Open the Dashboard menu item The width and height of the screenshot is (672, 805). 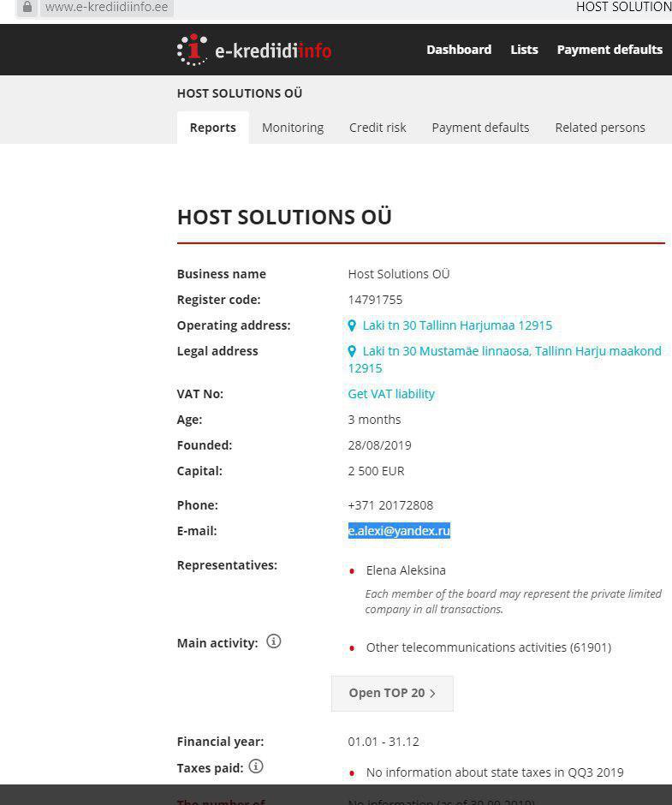[459, 50]
